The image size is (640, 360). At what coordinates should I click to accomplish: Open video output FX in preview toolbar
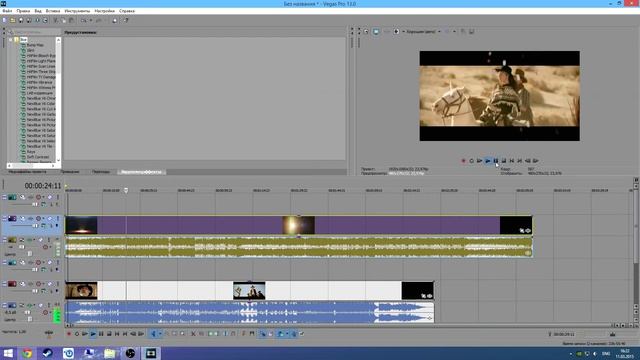point(387,31)
